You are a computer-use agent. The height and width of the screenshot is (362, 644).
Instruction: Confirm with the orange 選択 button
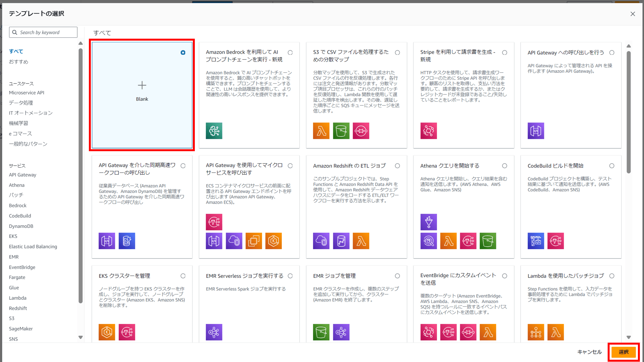pyautogui.click(x=624, y=352)
